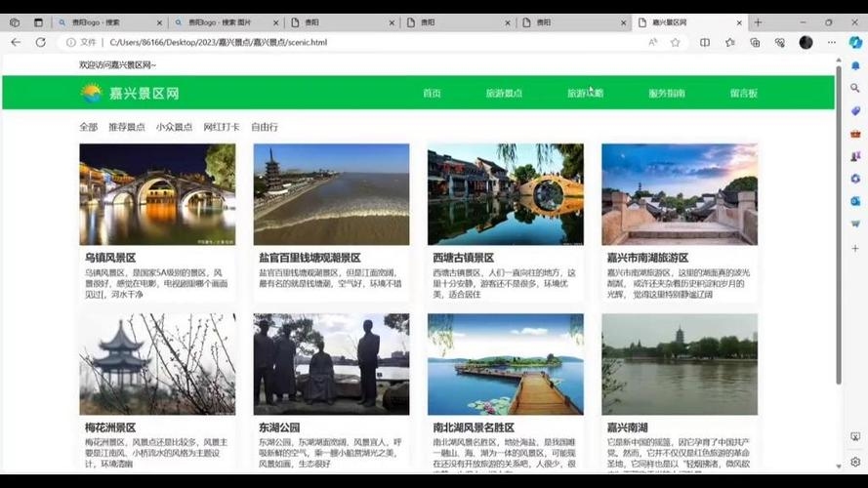Click the 欢迎访问嘉兴景区网 welcome text
This screenshot has height=488, width=868.
point(117,64)
